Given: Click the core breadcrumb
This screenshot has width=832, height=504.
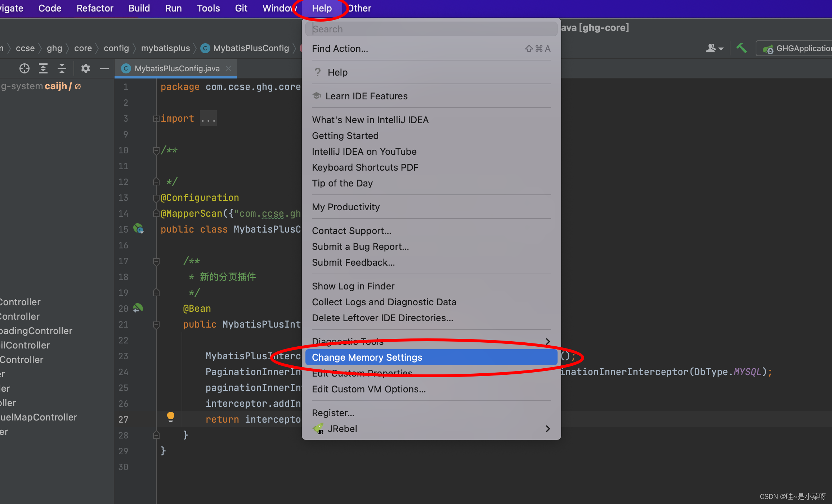Looking at the screenshot, I should (83, 48).
